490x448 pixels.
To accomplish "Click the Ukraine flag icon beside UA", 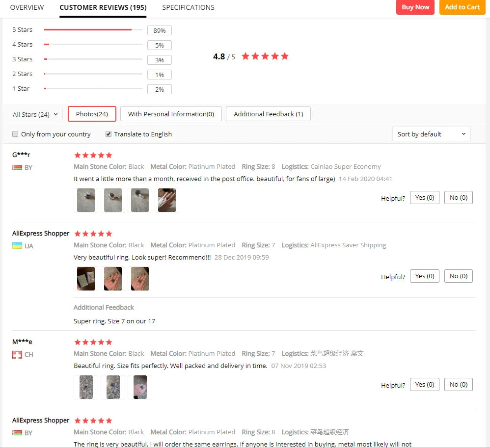I will [17, 246].
